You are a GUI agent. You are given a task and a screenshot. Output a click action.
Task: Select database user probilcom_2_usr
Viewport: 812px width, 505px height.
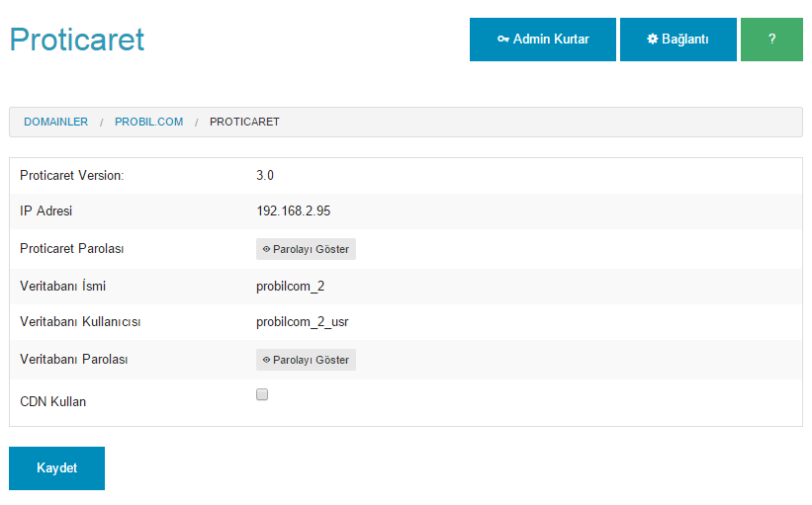tap(303, 322)
